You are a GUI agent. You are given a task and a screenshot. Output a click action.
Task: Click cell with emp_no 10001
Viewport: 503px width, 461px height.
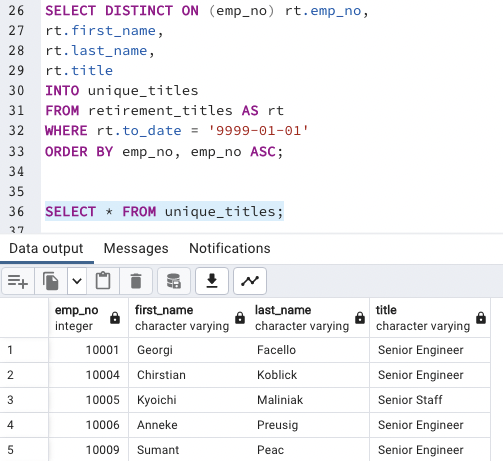point(88,350)
